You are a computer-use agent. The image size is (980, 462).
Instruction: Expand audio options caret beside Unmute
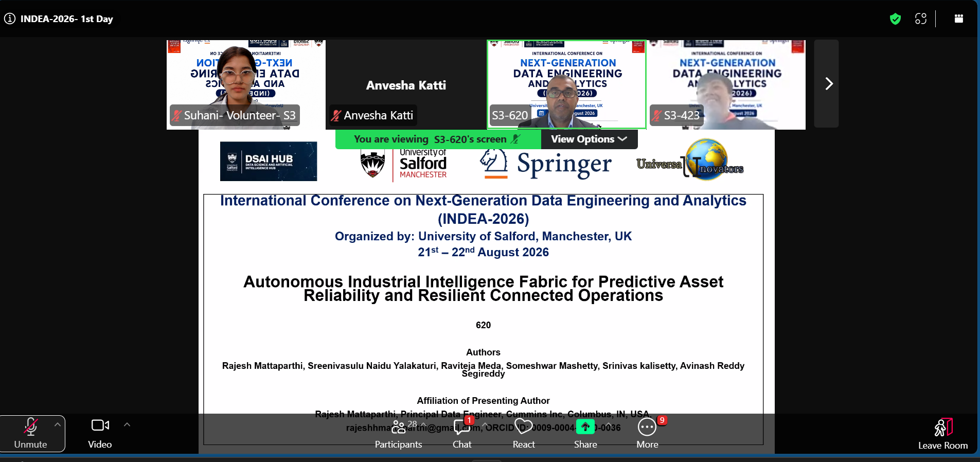pos(58,425)
